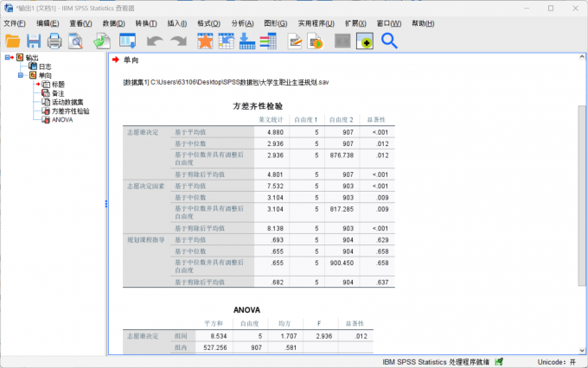Open the 格式(O) menu
Viewport: 588px width, 368px height.
(x=209, y=23)
